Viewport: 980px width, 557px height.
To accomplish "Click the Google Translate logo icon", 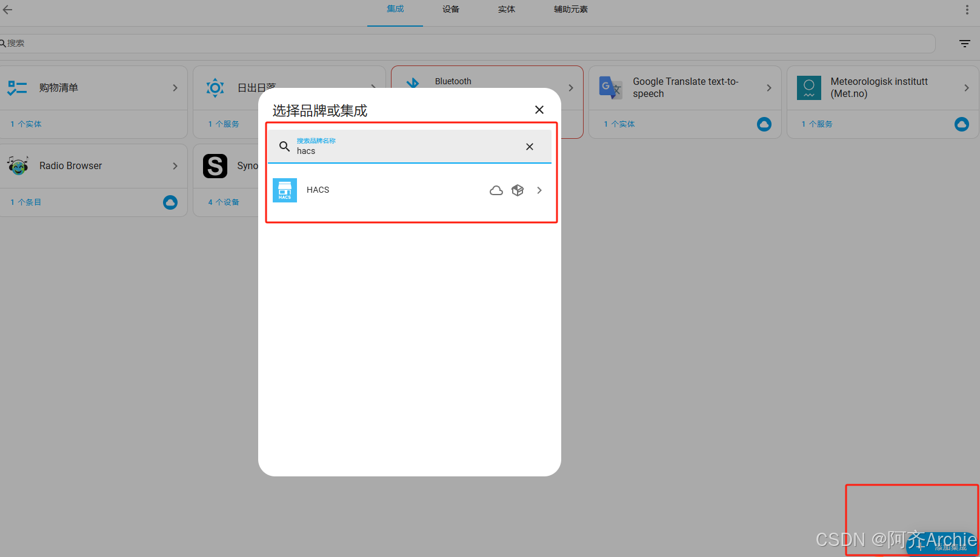I will point(611,88).
